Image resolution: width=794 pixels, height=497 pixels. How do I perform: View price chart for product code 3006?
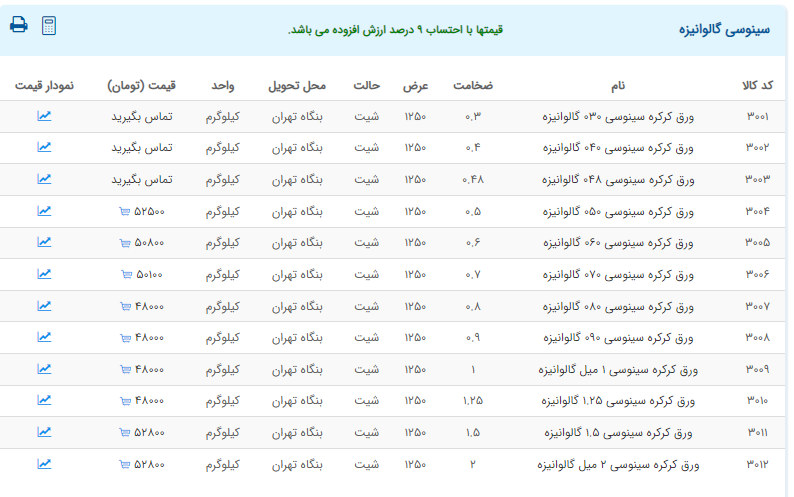click(44, 274)
